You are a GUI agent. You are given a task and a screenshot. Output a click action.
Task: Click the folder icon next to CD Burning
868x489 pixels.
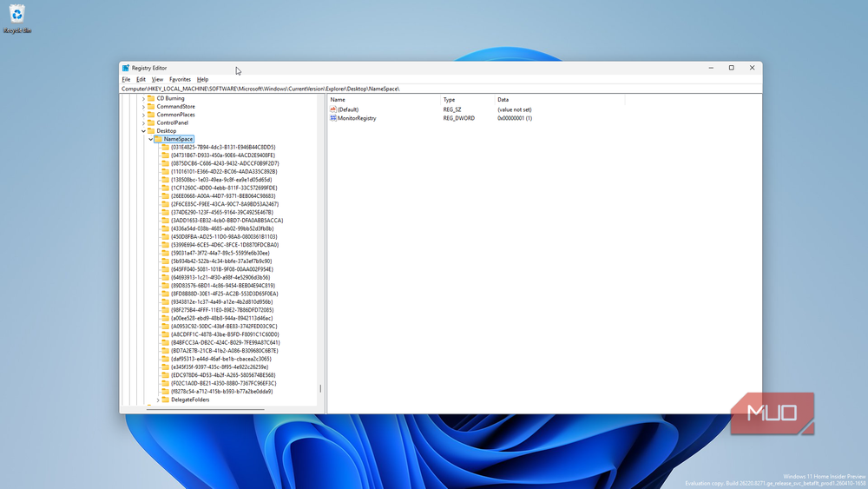pyautogui.click(x=151, y=98)
